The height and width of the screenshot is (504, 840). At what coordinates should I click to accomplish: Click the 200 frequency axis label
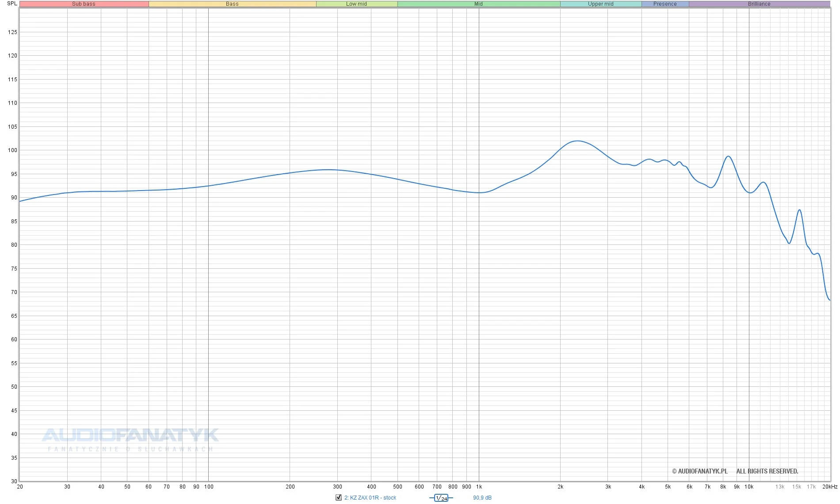coord(290,487)
